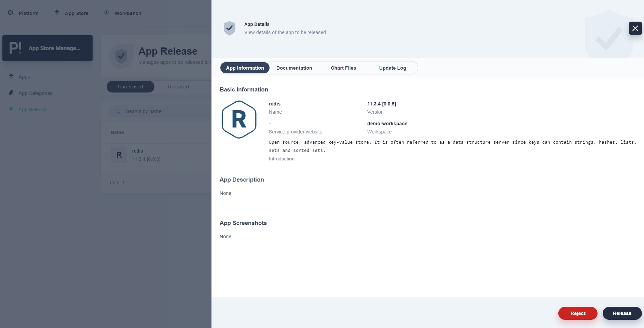Click the redis hexagon logo

coord(239,119)
